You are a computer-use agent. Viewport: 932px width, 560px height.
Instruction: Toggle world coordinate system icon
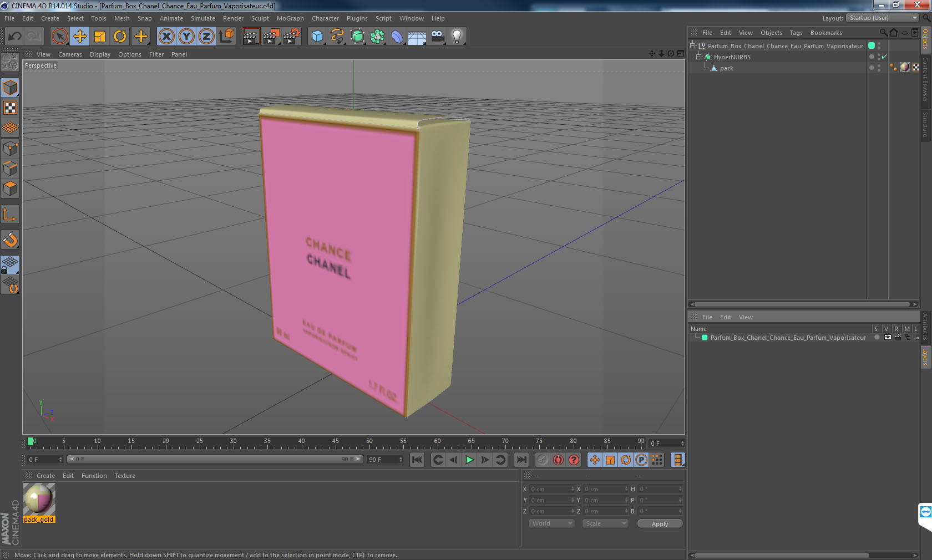pyautogui.click(x=226, y=37)
